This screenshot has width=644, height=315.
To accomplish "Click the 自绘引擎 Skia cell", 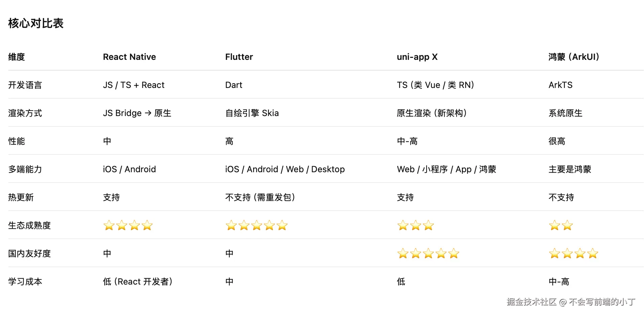I will pyautogui.click(x=252, y=113).
